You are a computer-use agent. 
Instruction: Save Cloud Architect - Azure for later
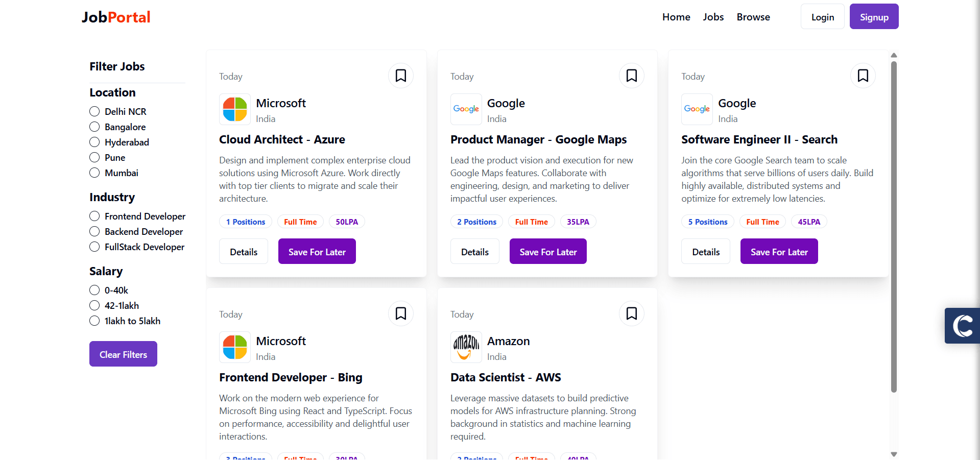[317, 251]
